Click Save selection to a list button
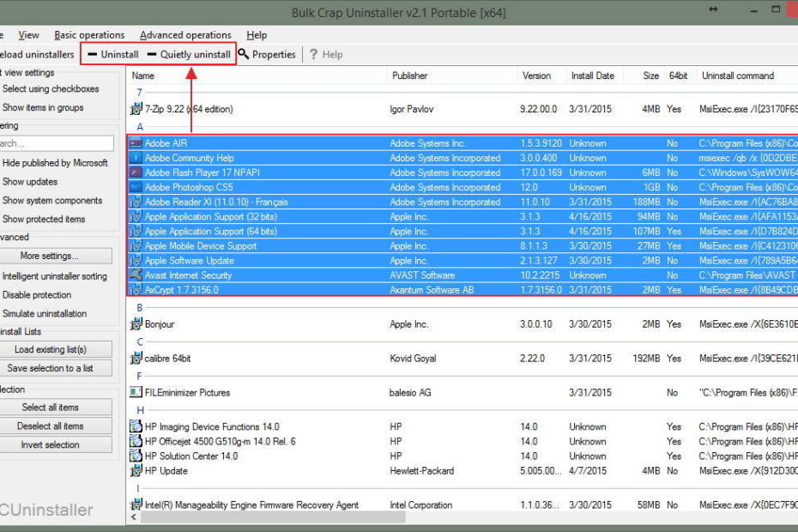The width and height of the screenshot is (798, 532). click(55, 369)
